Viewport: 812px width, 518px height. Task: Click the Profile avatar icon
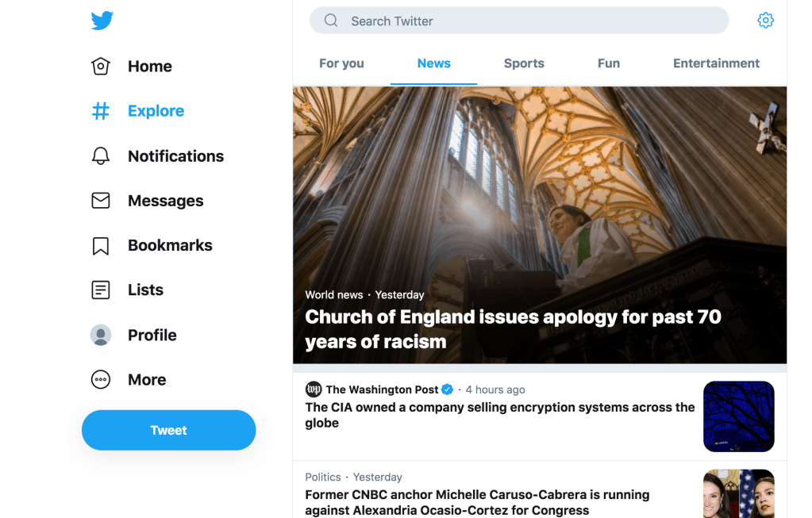(101, 335)
